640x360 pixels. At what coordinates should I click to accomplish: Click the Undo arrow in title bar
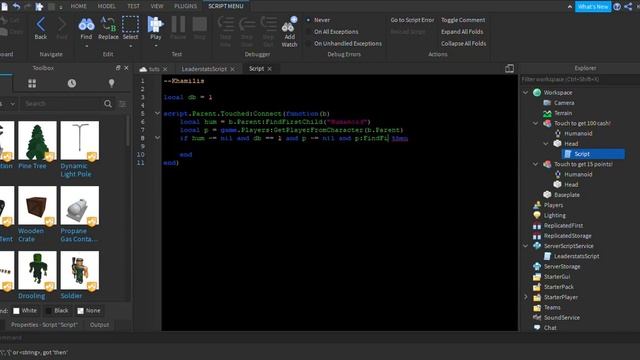click(x=16, y=6)
